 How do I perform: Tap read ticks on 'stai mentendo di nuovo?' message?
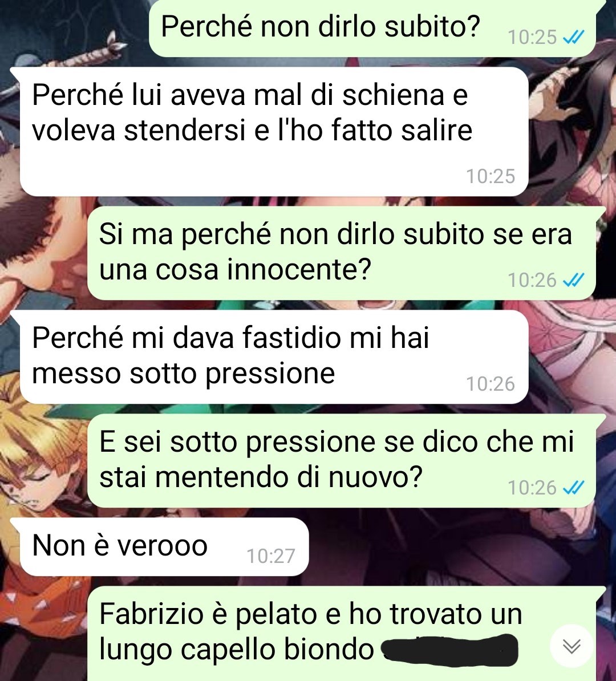pyautogui.click(x=573, y=488)
